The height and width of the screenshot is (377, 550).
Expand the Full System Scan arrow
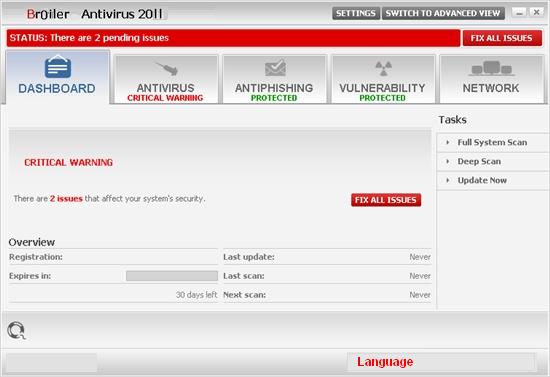point(448,142)
